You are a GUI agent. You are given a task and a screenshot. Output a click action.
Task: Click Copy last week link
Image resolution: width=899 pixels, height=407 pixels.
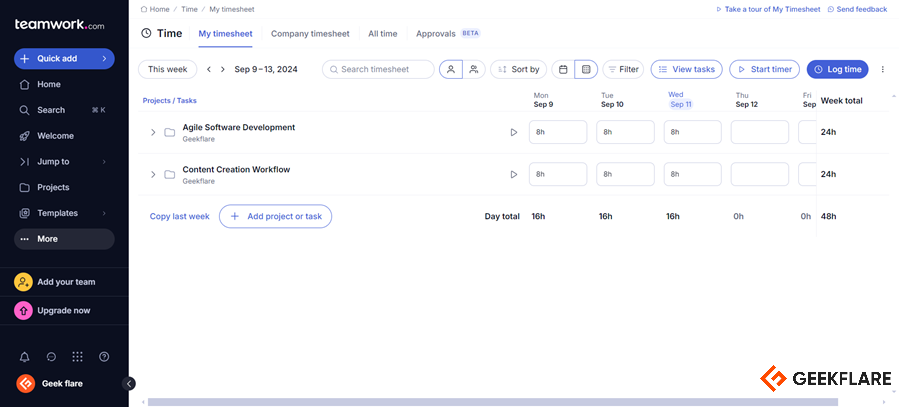pos(179,217)
